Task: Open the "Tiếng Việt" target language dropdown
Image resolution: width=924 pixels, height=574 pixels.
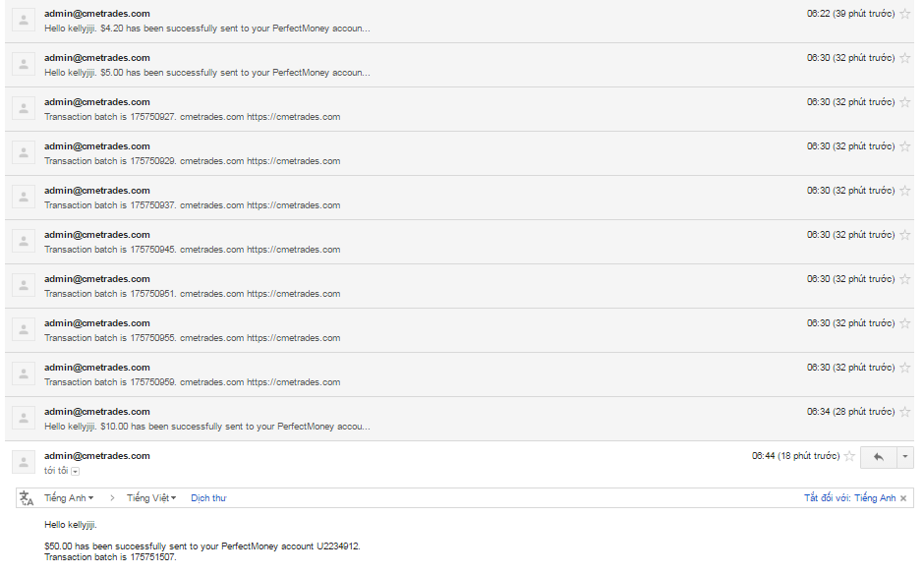Action: [x=151, y=498]
